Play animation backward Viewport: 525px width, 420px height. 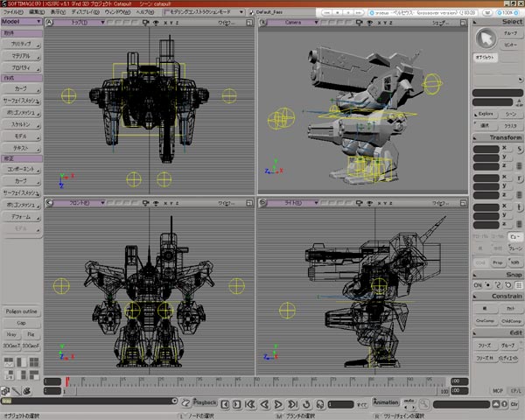264,404
